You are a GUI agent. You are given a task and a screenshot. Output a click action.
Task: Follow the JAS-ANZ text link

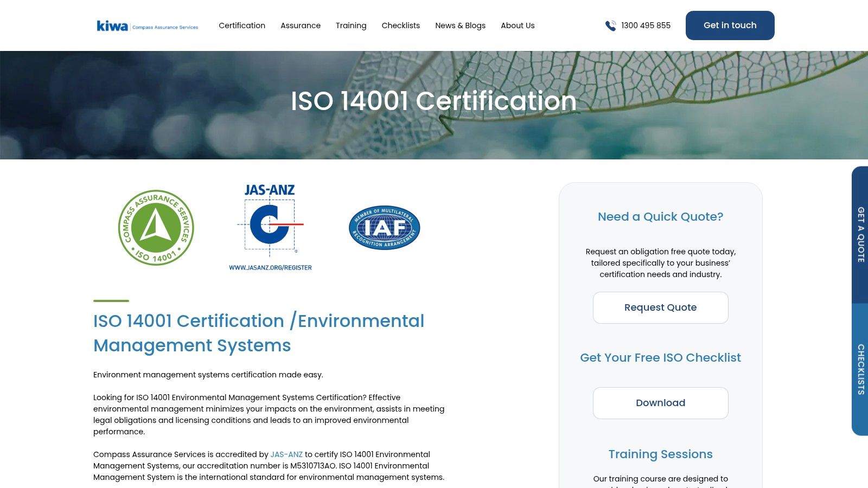click(x=286, y=454)
